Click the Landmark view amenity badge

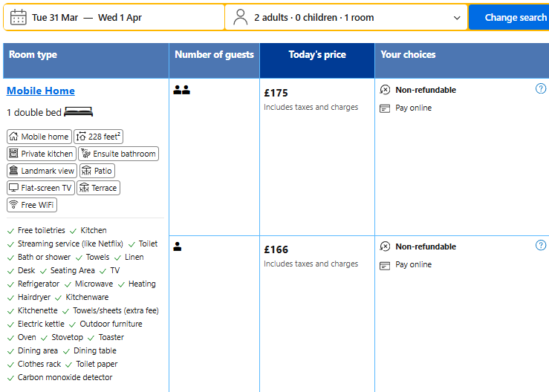point(42,171)
